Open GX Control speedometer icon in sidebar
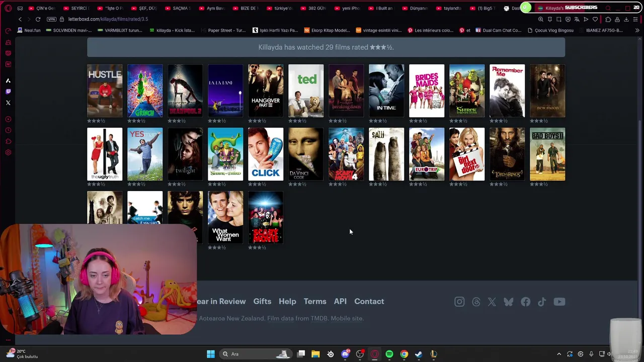 8,31
